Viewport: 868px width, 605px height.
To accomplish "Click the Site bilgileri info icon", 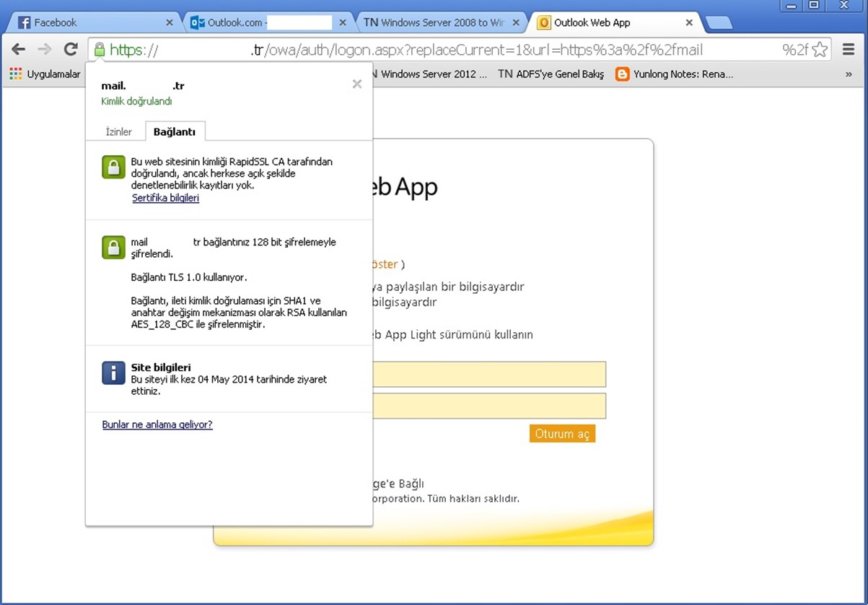I will (x=113, y=373).
